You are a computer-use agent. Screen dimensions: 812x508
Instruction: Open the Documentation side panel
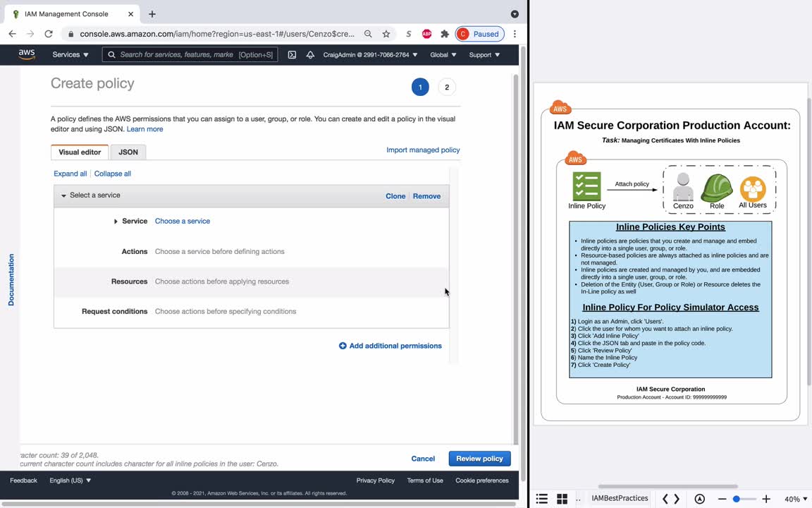tap(11, 280)
